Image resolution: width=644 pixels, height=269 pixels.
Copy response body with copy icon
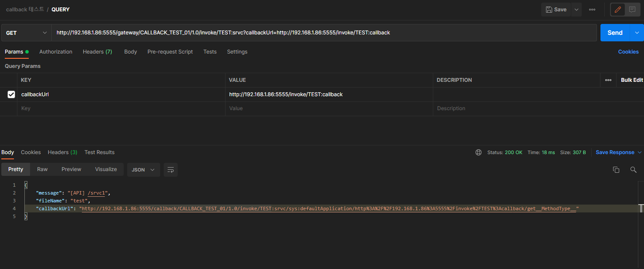pyautogui.click(x=616, y=170)
